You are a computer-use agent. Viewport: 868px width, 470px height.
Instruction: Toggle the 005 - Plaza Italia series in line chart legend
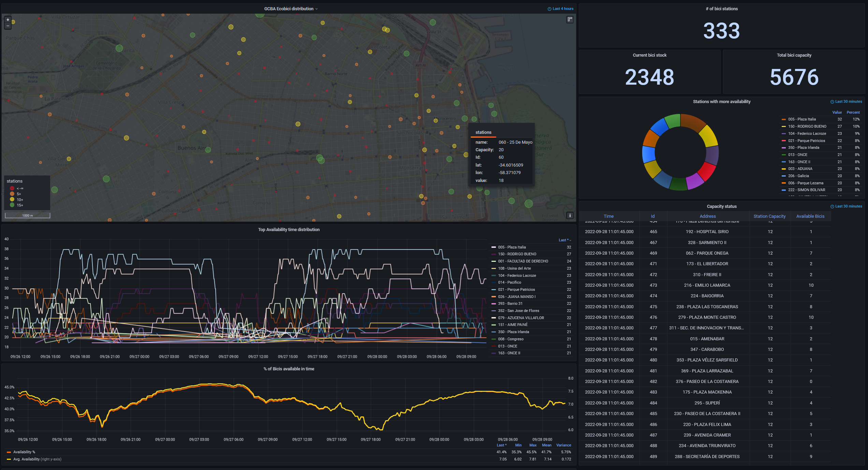(512, 247)
